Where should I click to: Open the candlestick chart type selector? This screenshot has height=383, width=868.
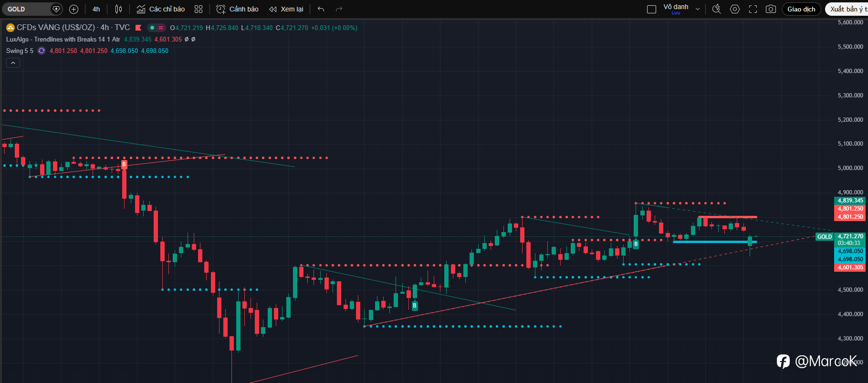(x=118, y=9)
